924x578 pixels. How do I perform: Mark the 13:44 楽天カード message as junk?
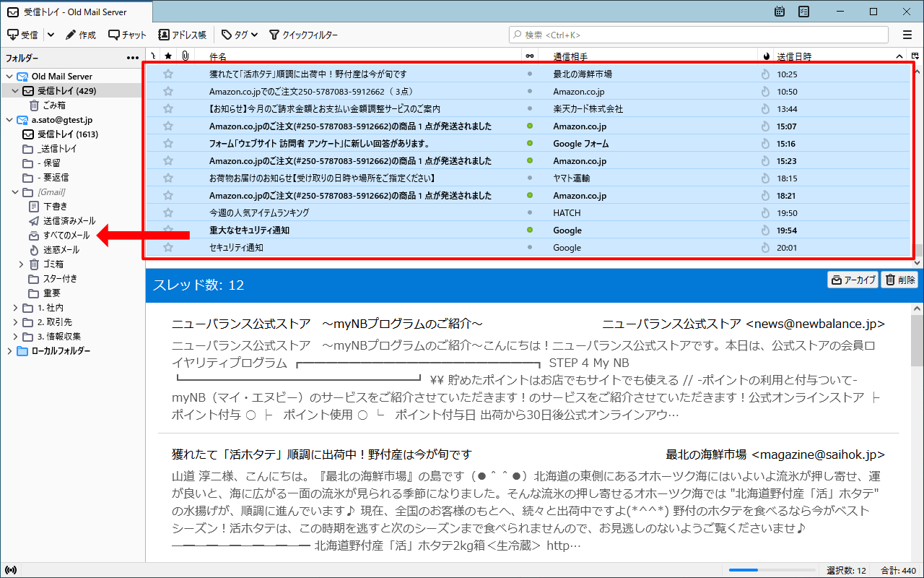tap(766, 108)
